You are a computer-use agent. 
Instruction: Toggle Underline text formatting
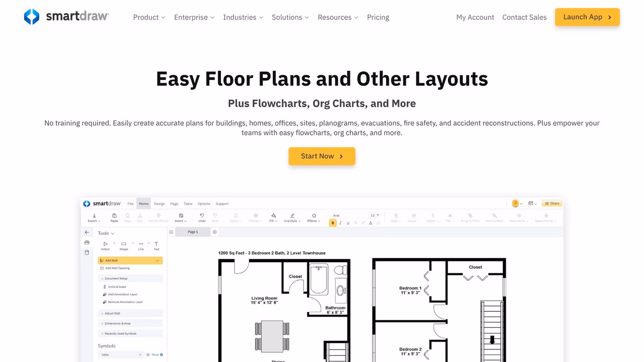348,223
